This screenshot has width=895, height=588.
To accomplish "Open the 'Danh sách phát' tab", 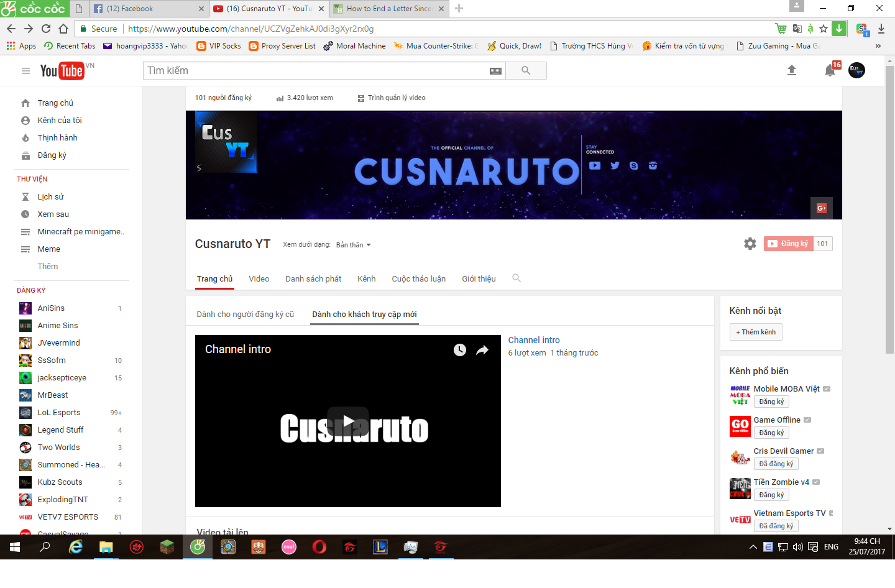I will click(313, 279).
